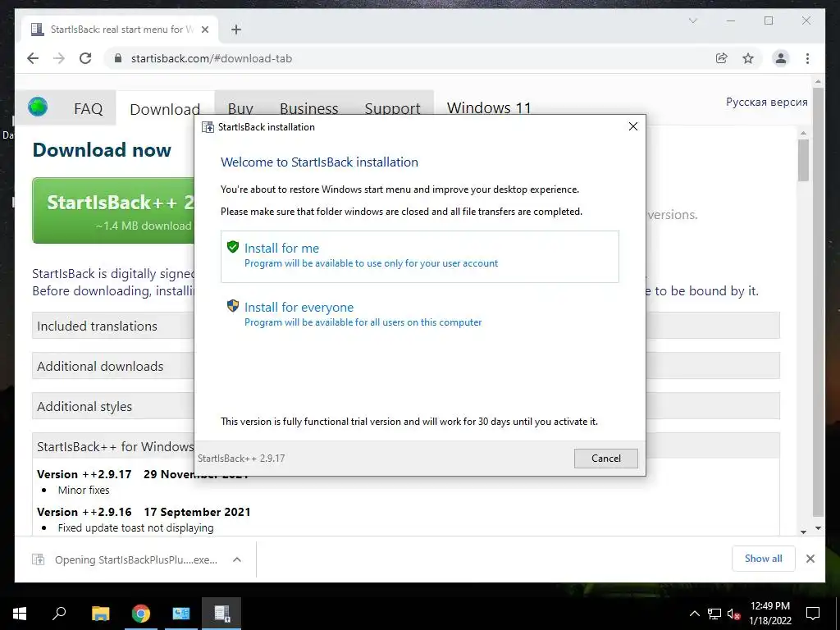Open Chrome three-dot menu
Viewport: 840px width, 630px height.
[807, 58]
